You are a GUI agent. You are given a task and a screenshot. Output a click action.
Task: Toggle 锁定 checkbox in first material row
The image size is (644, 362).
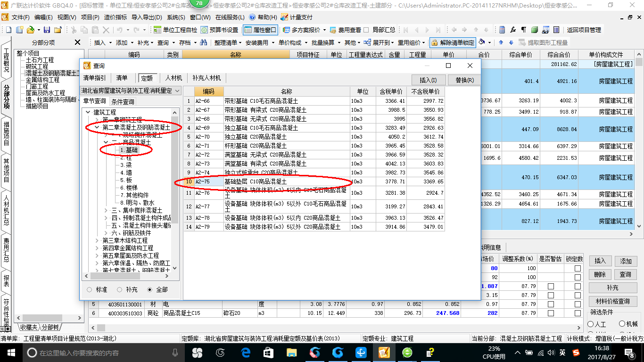click(578, 268)
